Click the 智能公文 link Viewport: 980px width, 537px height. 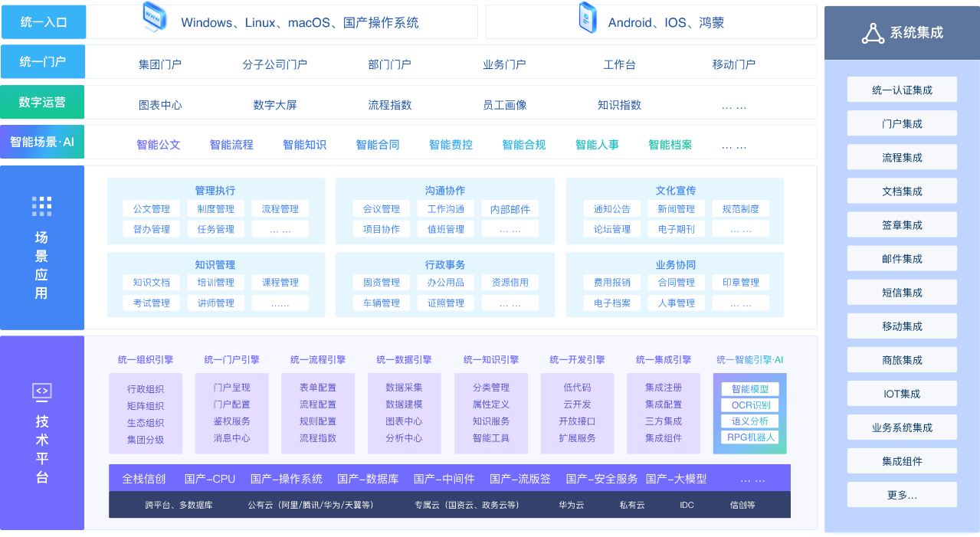159,144
